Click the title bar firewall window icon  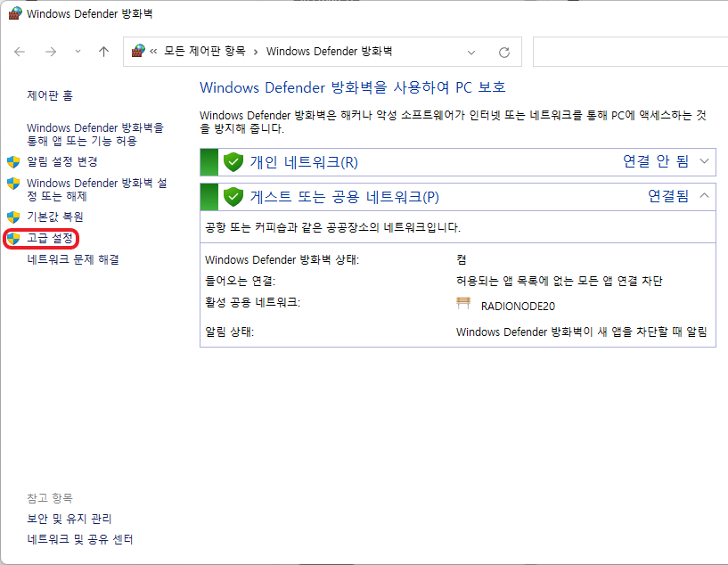[15, 13]
